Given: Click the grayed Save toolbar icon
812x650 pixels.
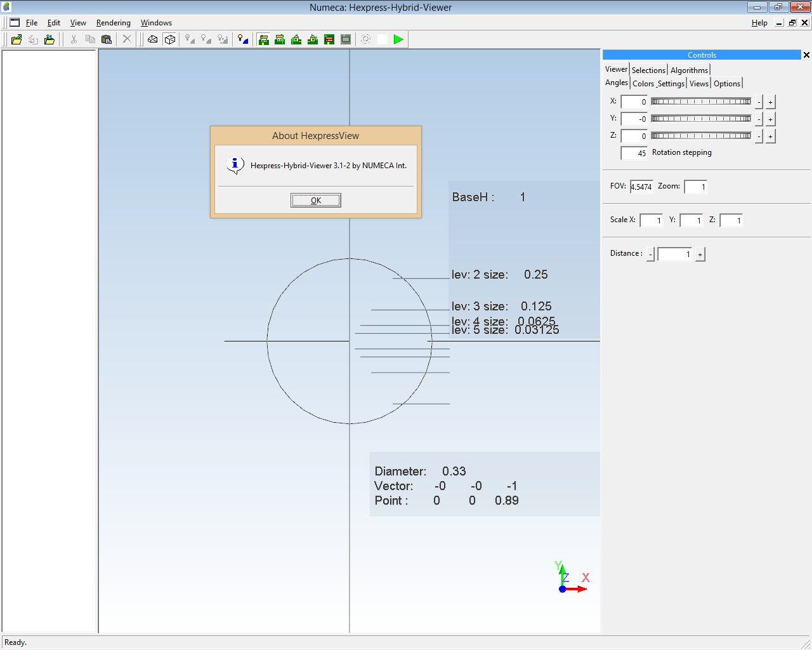Looking at the screenshot, I should point(33,39).
